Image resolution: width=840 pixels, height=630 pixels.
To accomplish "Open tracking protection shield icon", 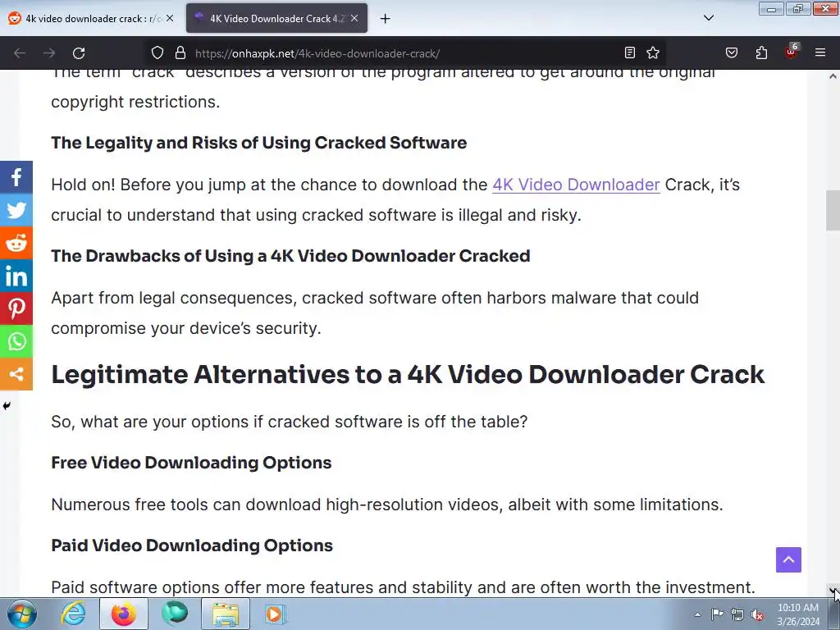I will point(157,53).
